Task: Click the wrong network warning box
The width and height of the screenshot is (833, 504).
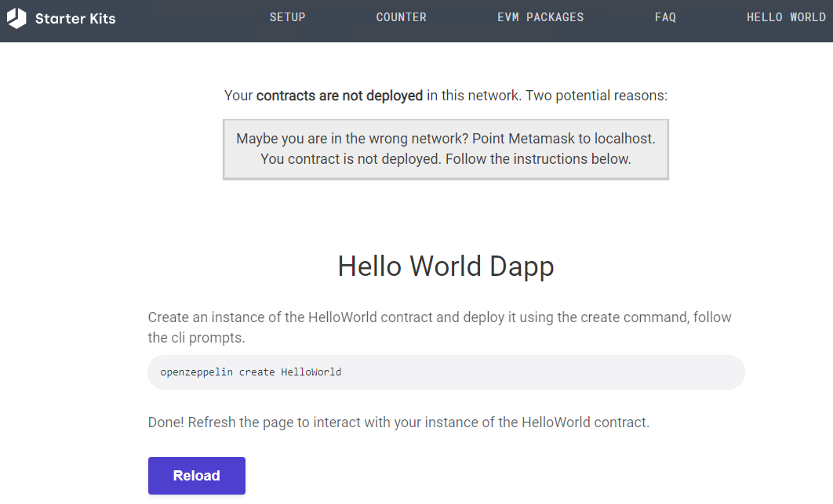Action: [x=446, y=149]
